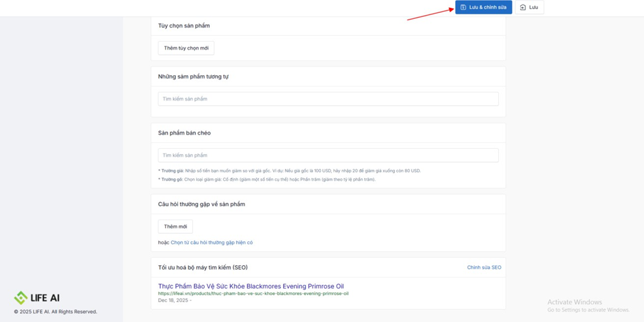
Task: Click the floppy-disk icon in 'Lưu & chỉnh sửa'
Action: 463,7
